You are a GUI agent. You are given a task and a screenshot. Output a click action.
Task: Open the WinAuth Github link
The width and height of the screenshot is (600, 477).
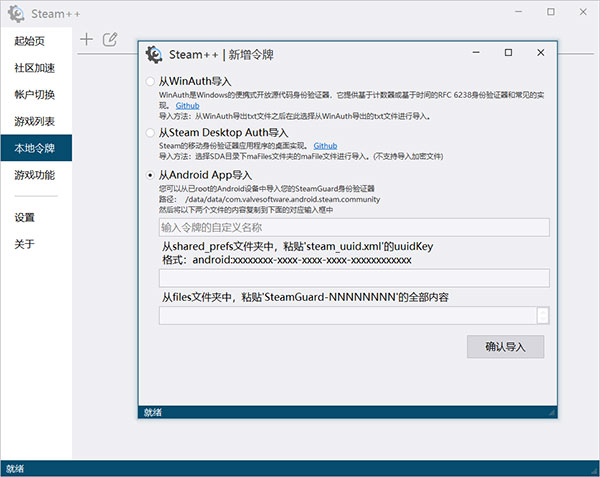pyautogui.click(x=188, y=106)
